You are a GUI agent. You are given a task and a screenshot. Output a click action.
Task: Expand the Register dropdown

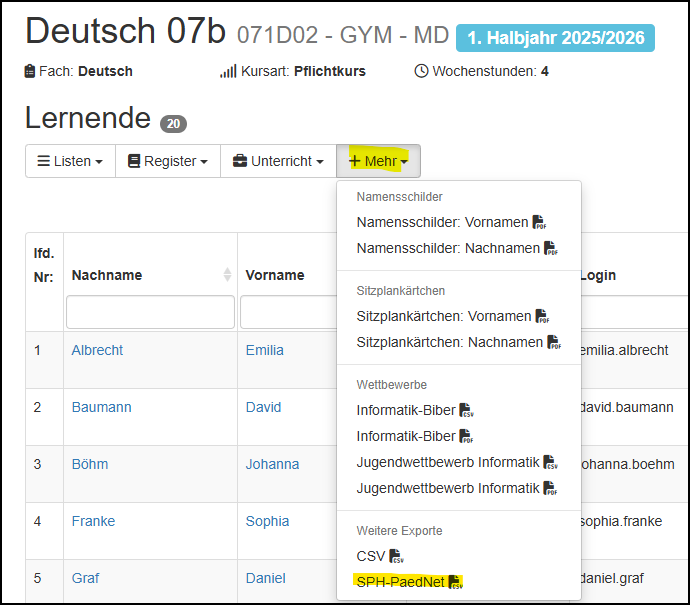pos(168,161)
